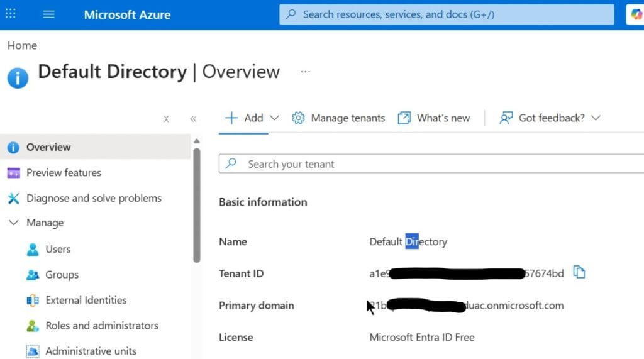
Task: Click the Tenant ID label
Action: 241,273
